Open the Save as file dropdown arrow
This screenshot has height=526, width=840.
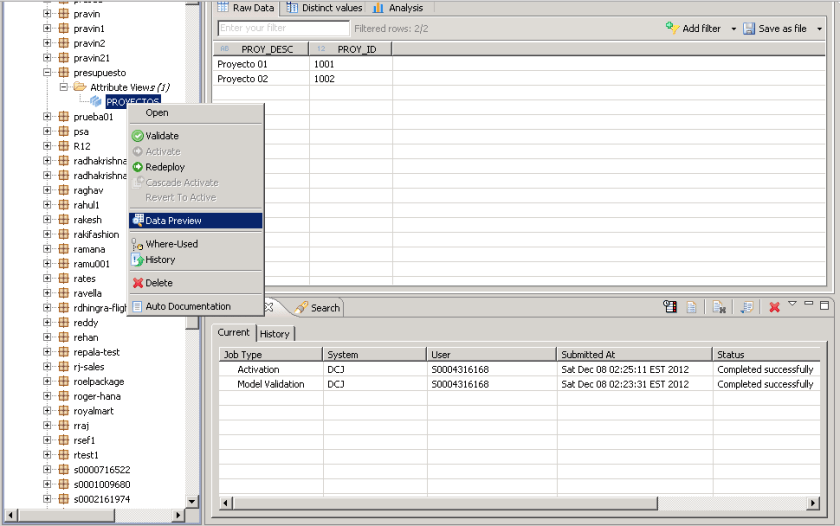(x=819, y=29)
